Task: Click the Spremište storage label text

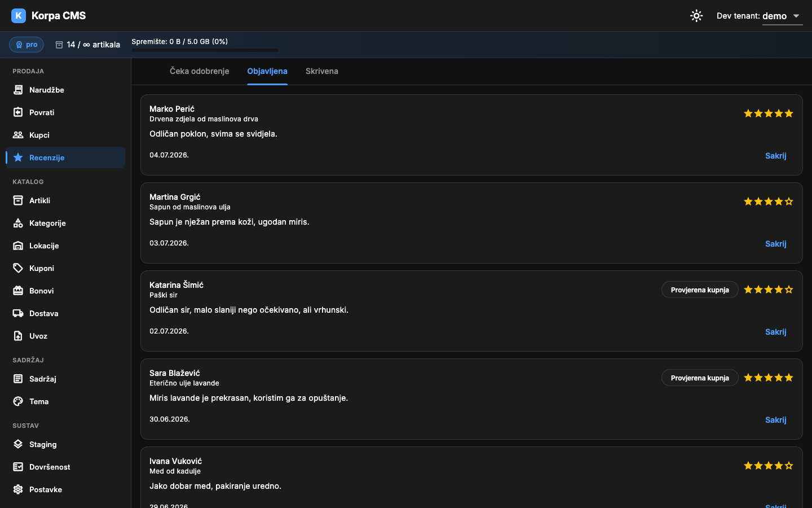Action: click(x=180, y=42)
